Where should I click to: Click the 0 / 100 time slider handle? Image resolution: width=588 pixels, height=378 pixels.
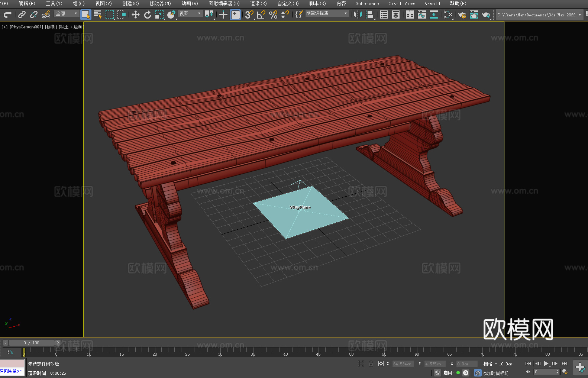tap(32, 343)
